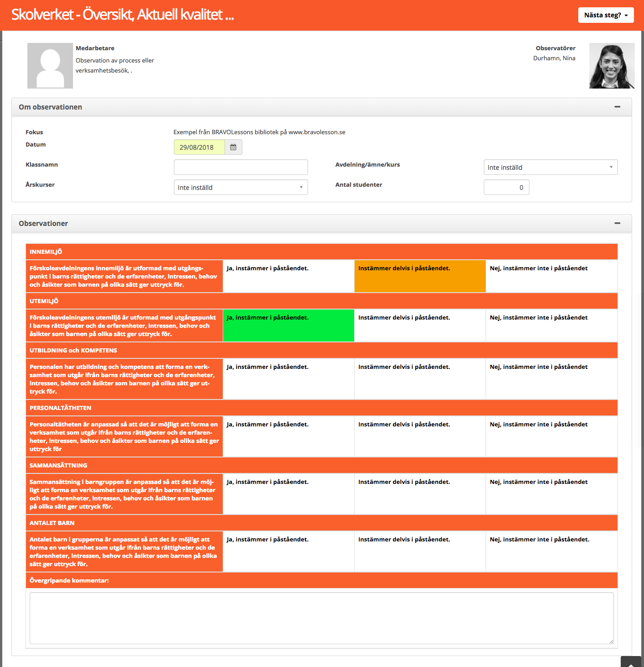
Task: Click the Fokus text with www.bravolesson.se
Action: pyautogui.click(x=259, y=132)
